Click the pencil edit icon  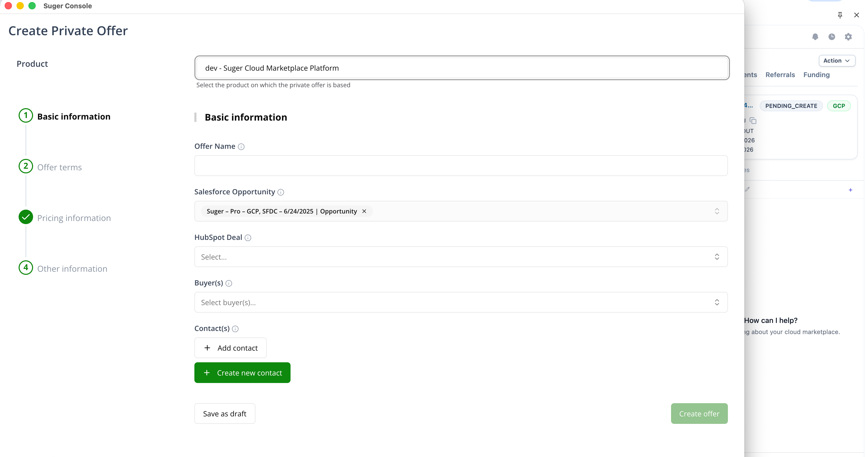click(x=748, y=189)
